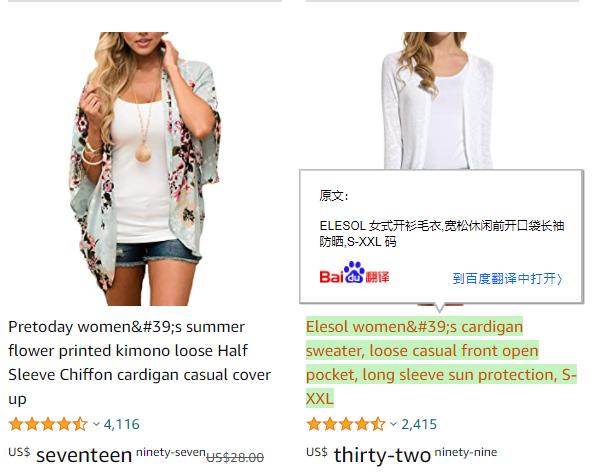Image resolution: width=603 pixels, height=474 pixels.
Task: Open the Elesol cardigan sweater title link
Action: (x=441, y=362)
